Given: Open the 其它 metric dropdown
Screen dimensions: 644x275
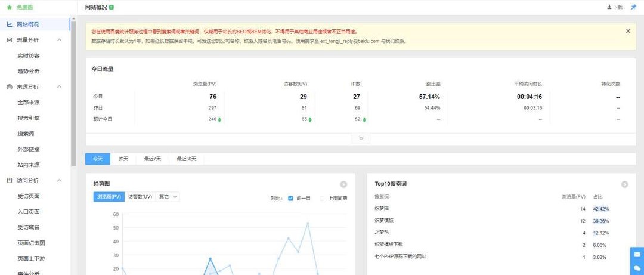Looking at the screenshot, I should pyautogui.click(x=167, y=196).
